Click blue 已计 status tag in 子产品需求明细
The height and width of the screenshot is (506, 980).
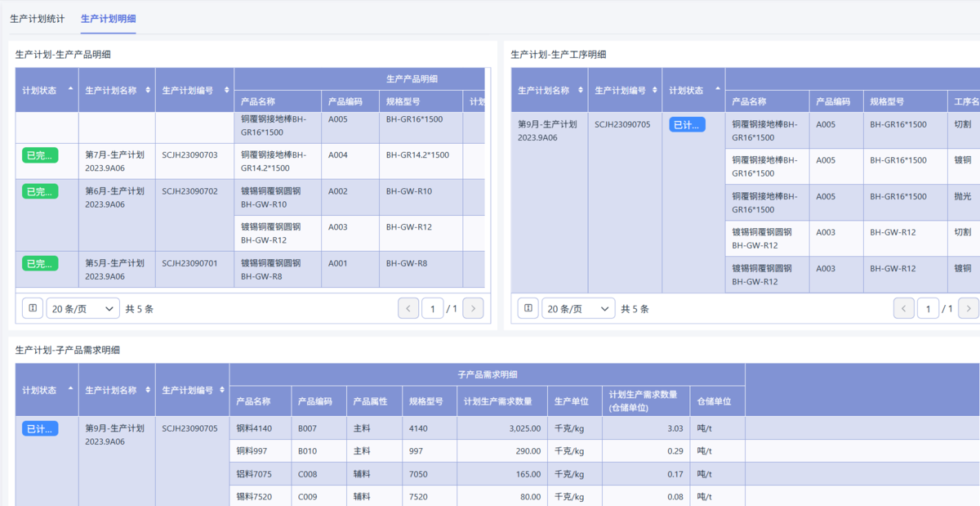click(40, 428)
